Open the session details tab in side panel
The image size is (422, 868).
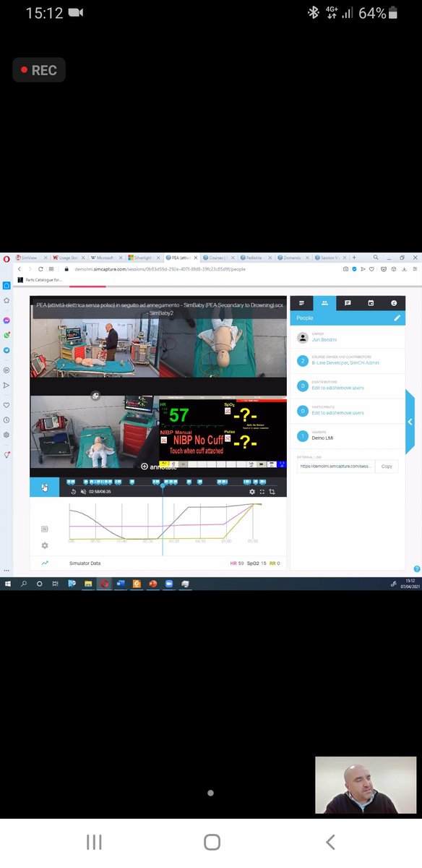pyautogui.click(x=301, y=303)
